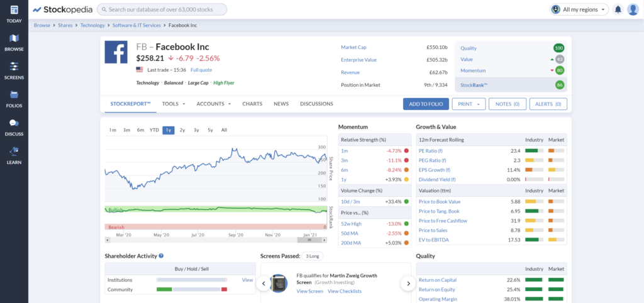Go to Software & IT Services breadcrumb
644x303 pixels.
tap(136, 25)
